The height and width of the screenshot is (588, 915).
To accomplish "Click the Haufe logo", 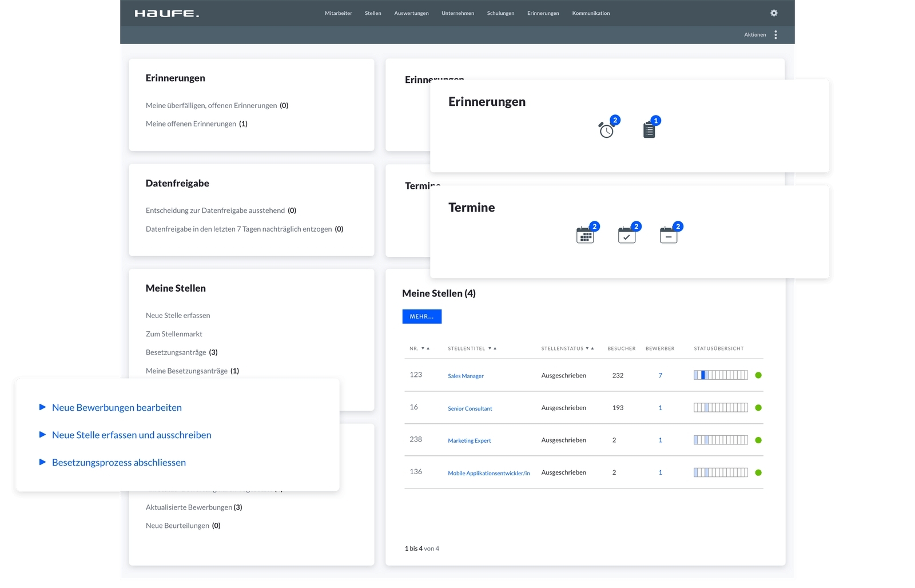I will click(x=167, y=13).
